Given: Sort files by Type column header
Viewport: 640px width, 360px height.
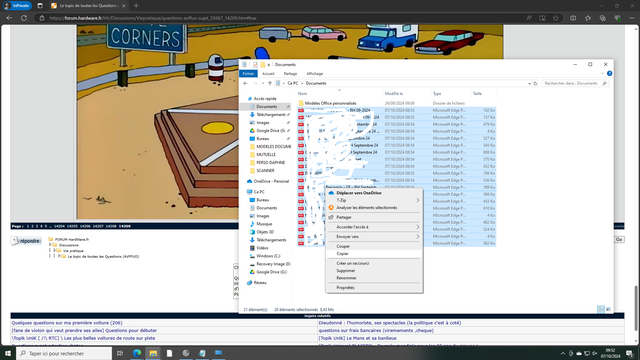Looking at the screenshot, I should point(437,94).
